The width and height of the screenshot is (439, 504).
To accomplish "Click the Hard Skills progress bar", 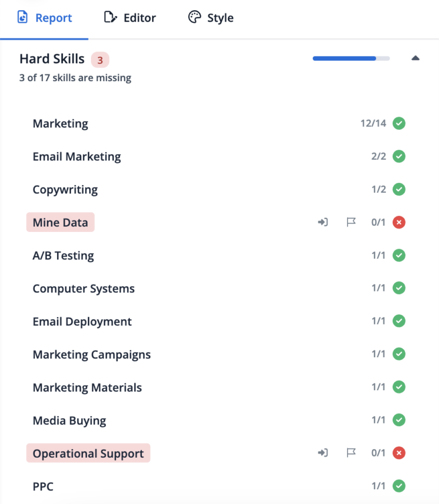I will coord(351,58).
